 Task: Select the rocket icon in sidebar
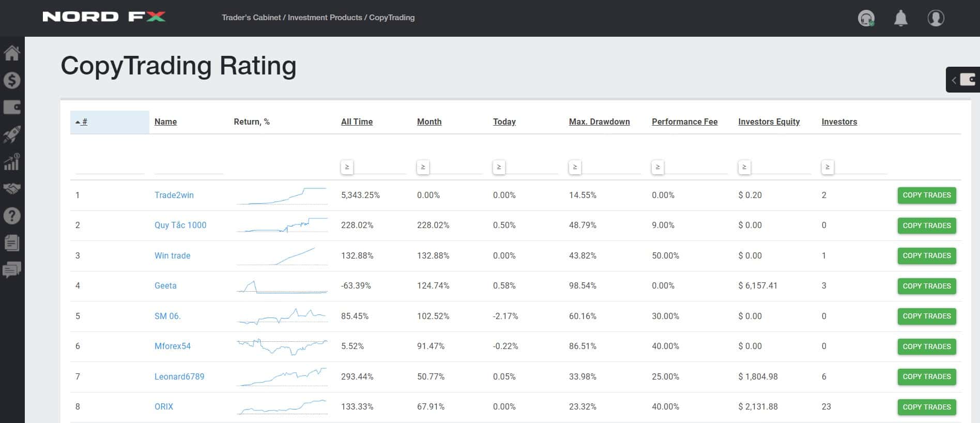click(x=12, y=134)
